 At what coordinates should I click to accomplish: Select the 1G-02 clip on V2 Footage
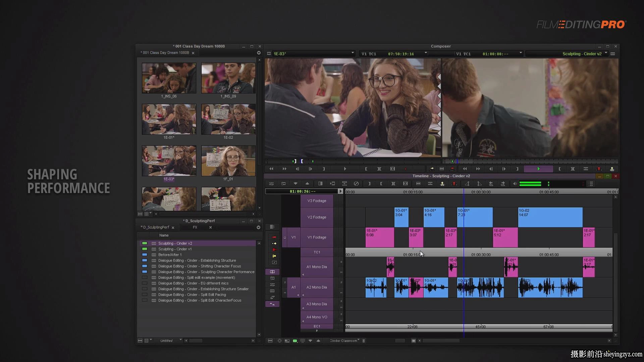point(550,217)
